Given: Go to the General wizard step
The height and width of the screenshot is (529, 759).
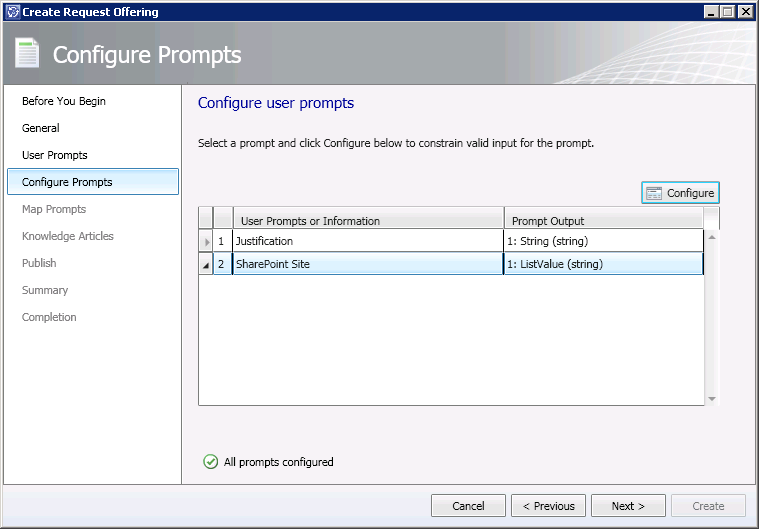Looking at the screenshot, I should point(41,128).
